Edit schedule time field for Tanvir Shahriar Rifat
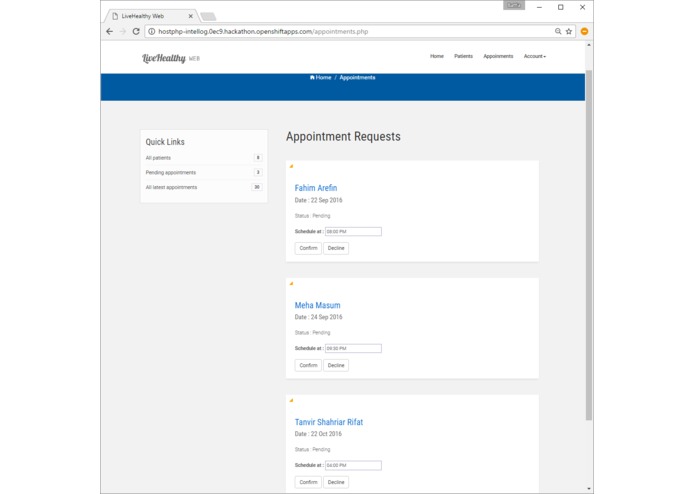The height and width of the screenshot is (494, 695). click(x=353, y=465)
